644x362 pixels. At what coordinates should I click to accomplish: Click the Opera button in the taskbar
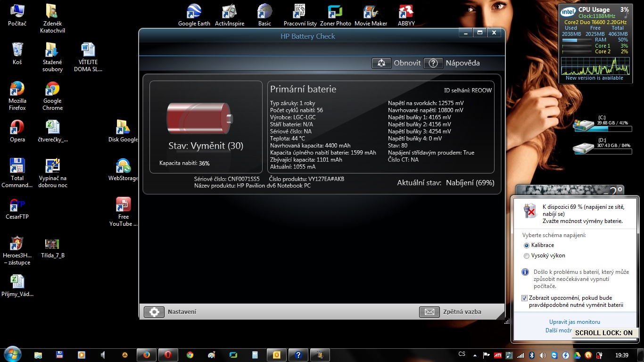pyautogui.click(x=167, y=355)
